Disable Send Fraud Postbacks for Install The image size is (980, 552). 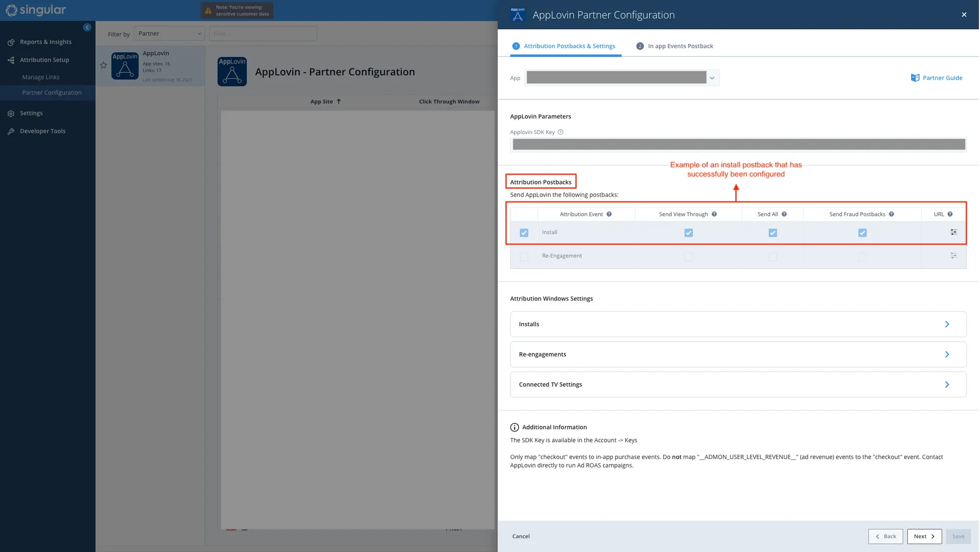(862, 232)
